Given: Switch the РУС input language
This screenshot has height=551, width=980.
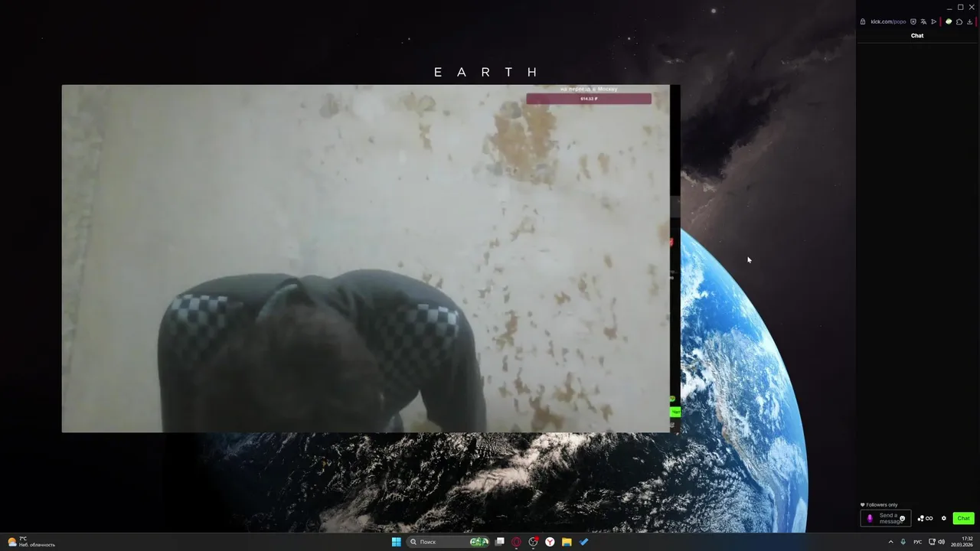Looking at the screenshot, I should pyautogui.click(x=917, y=542).
